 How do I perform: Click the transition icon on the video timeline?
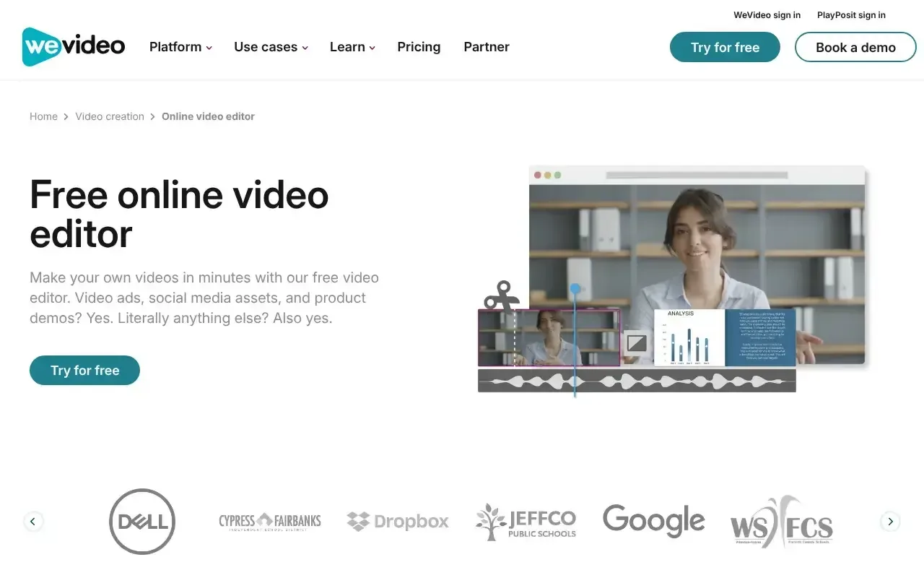tap(635, 343)
